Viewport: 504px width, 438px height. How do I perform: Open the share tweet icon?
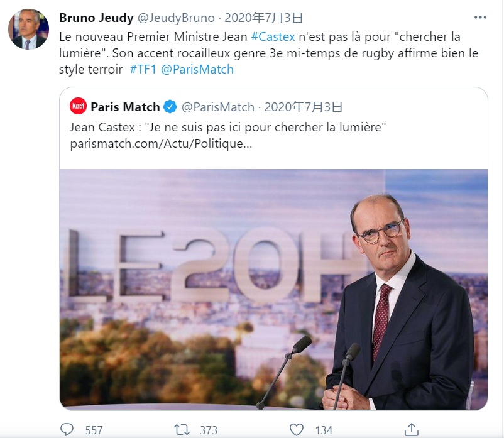(x=412, y=430)
